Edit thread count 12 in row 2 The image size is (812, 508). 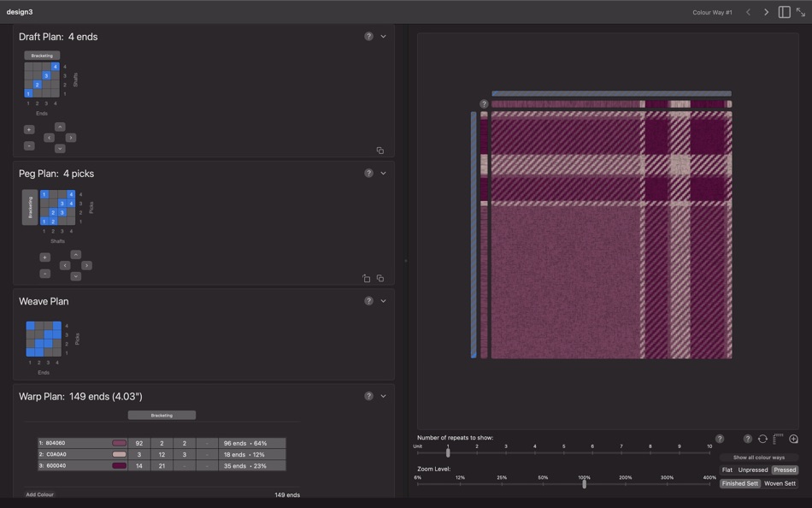point(162,455)
